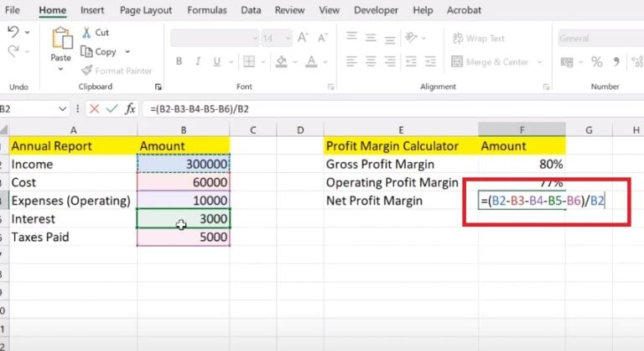This screenshot has height=351, width=644.
Task: Open the Formulas ribbon tab
Action: (x=205, y=10)
